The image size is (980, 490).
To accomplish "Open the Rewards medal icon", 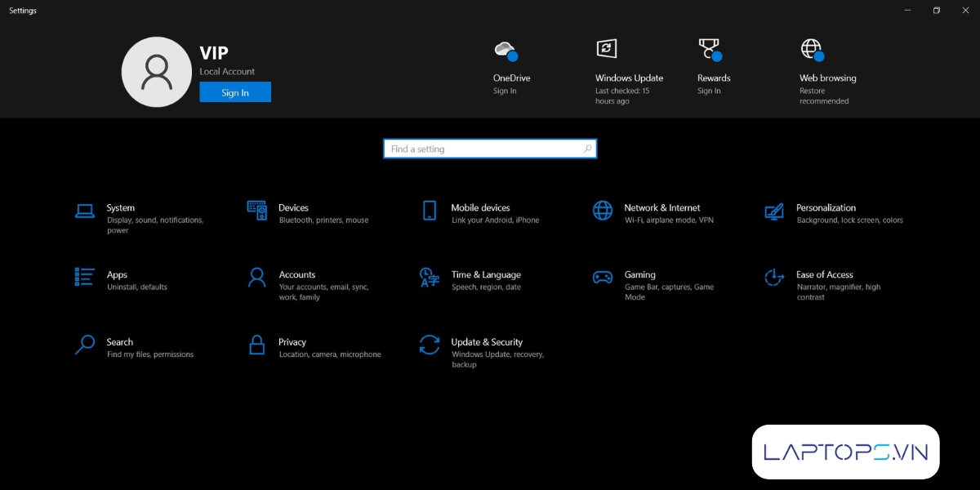I will pyautogui.click(x=710, y=50).
